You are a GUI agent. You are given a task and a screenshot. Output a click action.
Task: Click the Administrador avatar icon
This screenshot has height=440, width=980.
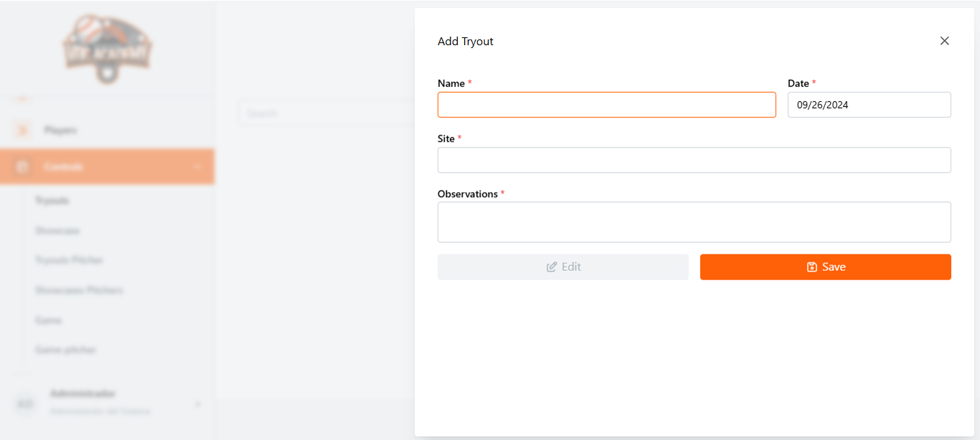click(x=25, y=403)
